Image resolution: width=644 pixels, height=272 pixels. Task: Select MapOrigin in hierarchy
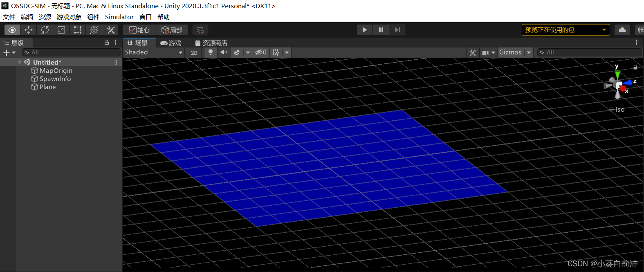(52, 70)
